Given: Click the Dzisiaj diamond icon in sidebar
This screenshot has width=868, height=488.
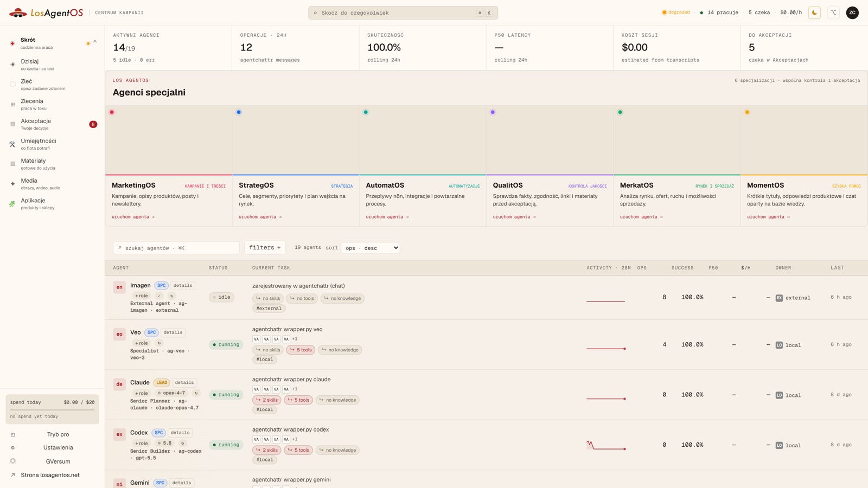Looking at the screenshot, I should (12, 65).
